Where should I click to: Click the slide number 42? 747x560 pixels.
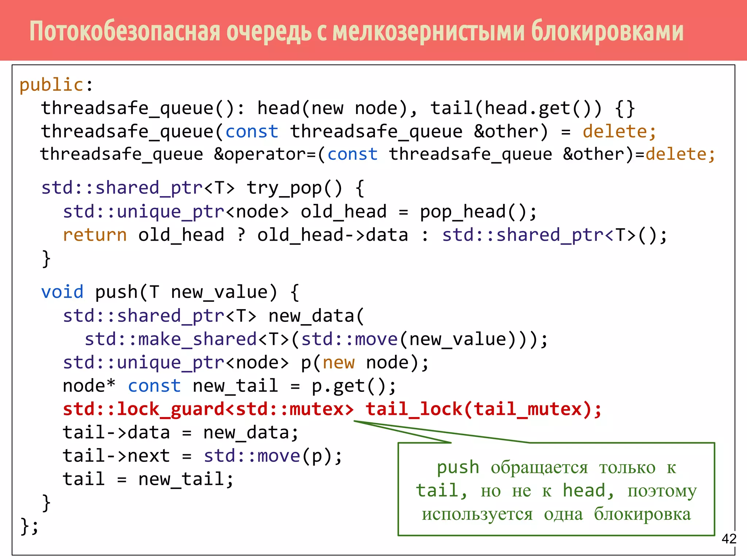pos(729,538)
